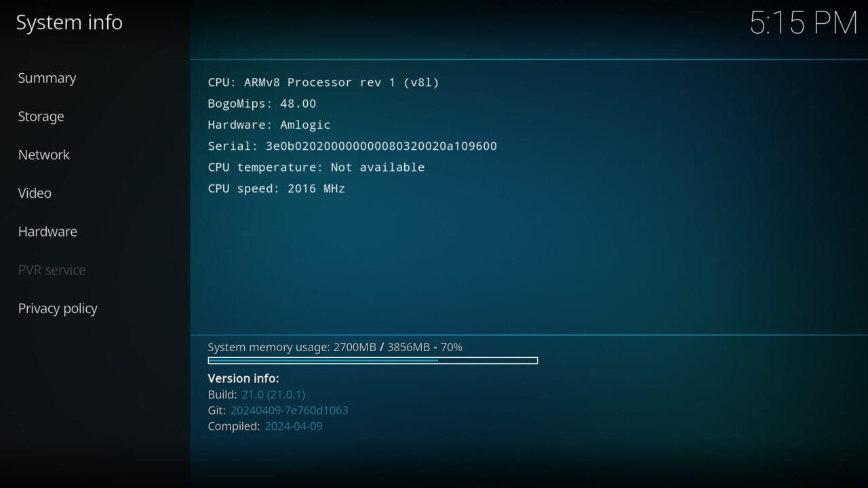Image resolution: width=868 pixels, height=488 pixels.
Task: Click the Hardware: Amlogic line
Action: tap(269, 125)
